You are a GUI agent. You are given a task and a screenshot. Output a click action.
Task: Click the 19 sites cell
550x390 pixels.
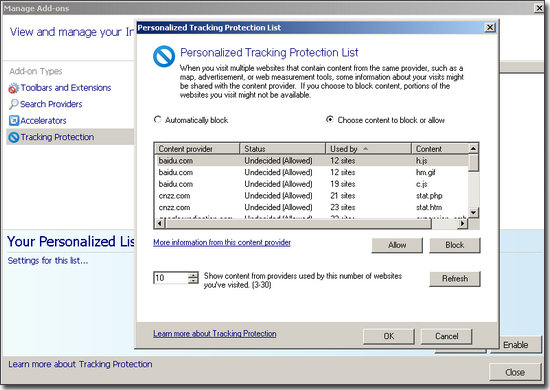(343, 184)
